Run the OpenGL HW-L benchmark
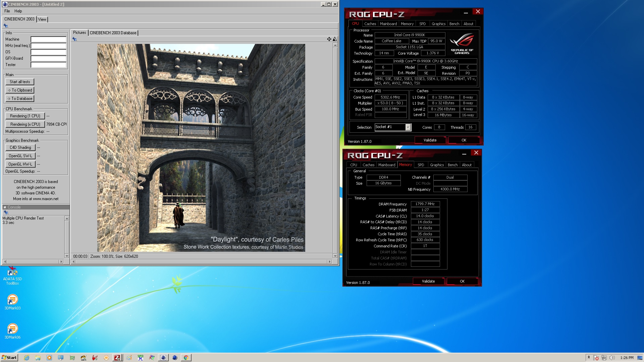Viewport: 644px width, 362px height. [x=20, y=164]
